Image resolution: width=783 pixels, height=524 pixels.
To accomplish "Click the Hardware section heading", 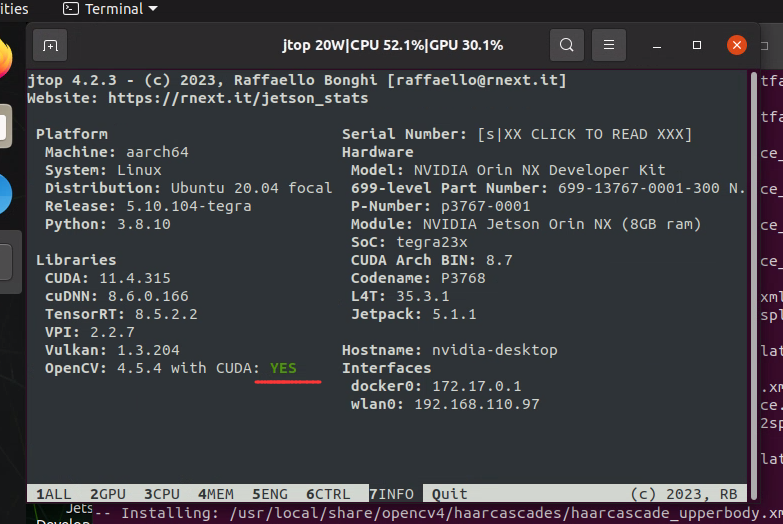I will click(x=378, y=152).
